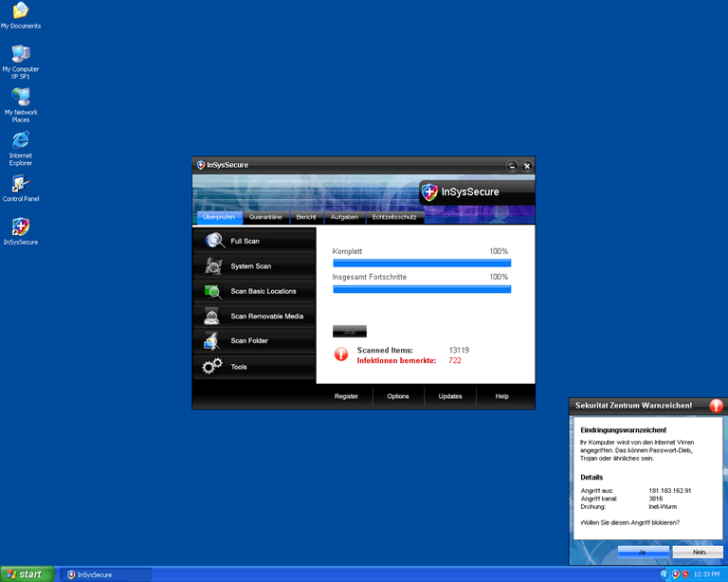This screenshot has width=728, height=582.
Task: Open Tools via the gears icon
Action: [212, 367]
